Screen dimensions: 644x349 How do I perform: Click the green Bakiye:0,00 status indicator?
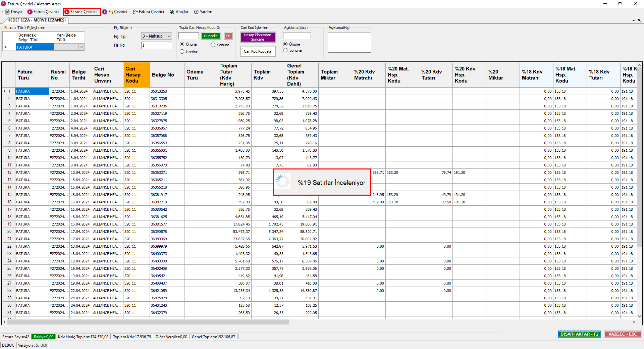coord(43,337)
